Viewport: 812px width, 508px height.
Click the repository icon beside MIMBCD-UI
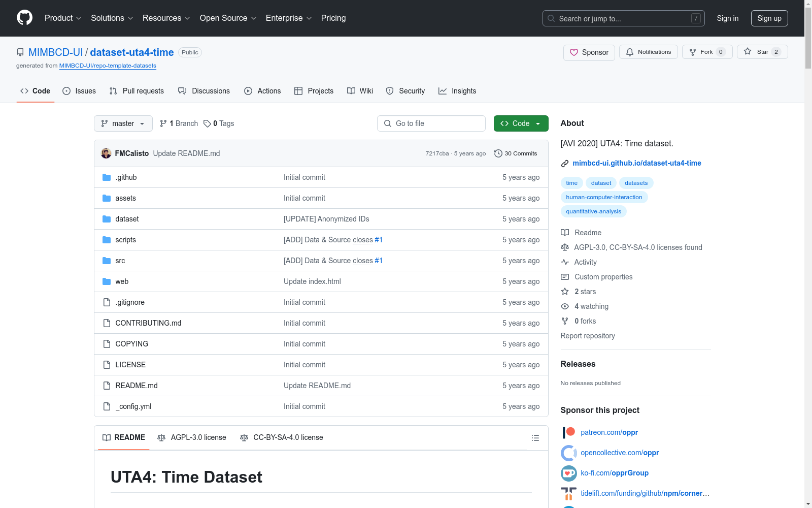20,52
